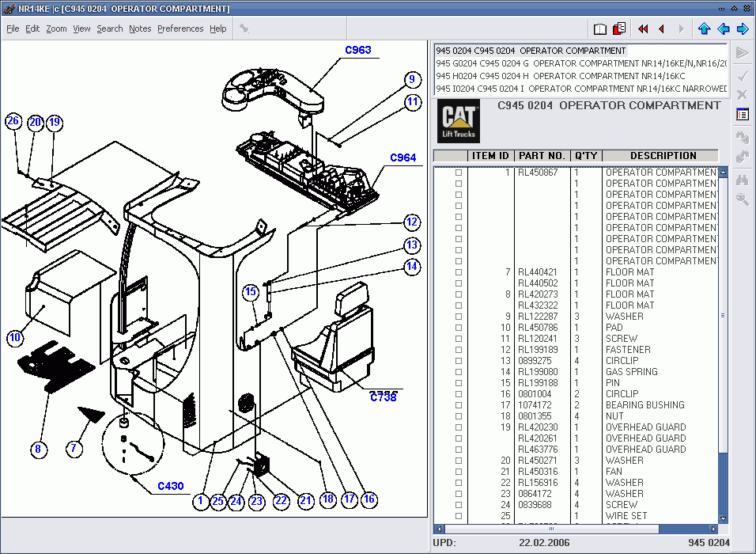Image resolution: width=756 pixels, height=554 pixels.
Task: Select item balloon 10 in the diagram
Action: point(15,338)
